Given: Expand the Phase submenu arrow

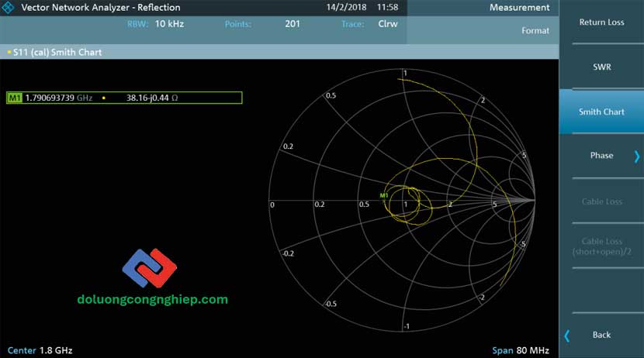Looking at the screenshot, I should (636, 156).
